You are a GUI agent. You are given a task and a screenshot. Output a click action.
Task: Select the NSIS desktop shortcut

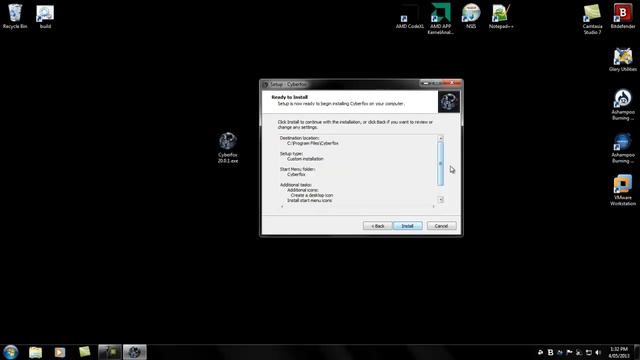tap(471, 17)
